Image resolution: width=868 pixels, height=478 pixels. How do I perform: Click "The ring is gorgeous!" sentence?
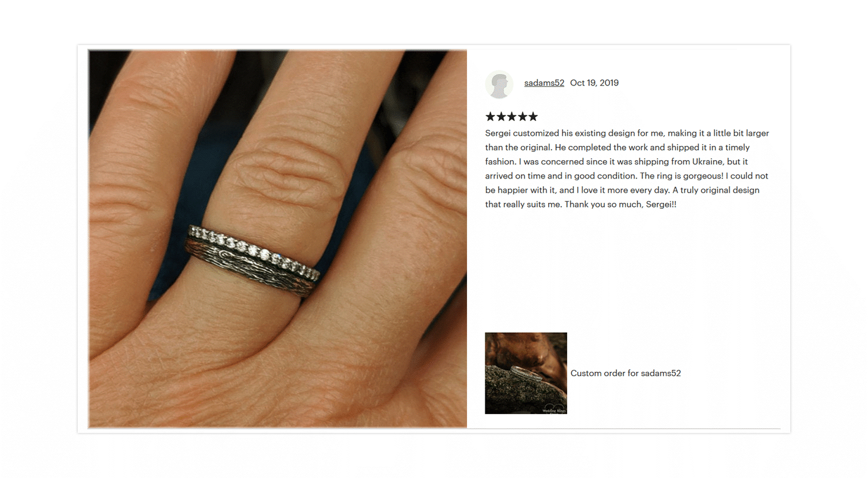[x=681, y=176]
